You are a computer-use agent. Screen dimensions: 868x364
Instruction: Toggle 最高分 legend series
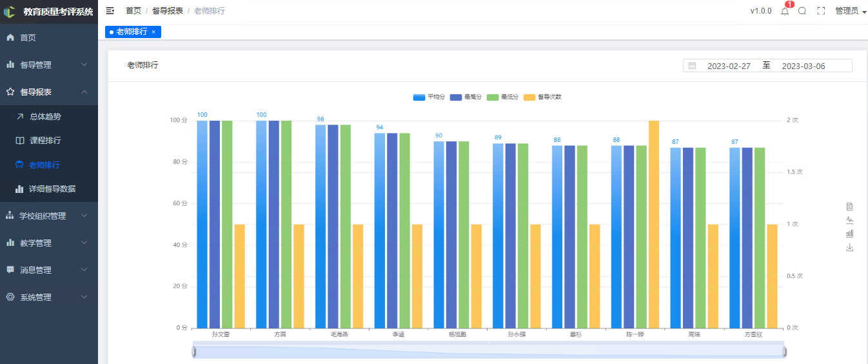tap(466, 97)
